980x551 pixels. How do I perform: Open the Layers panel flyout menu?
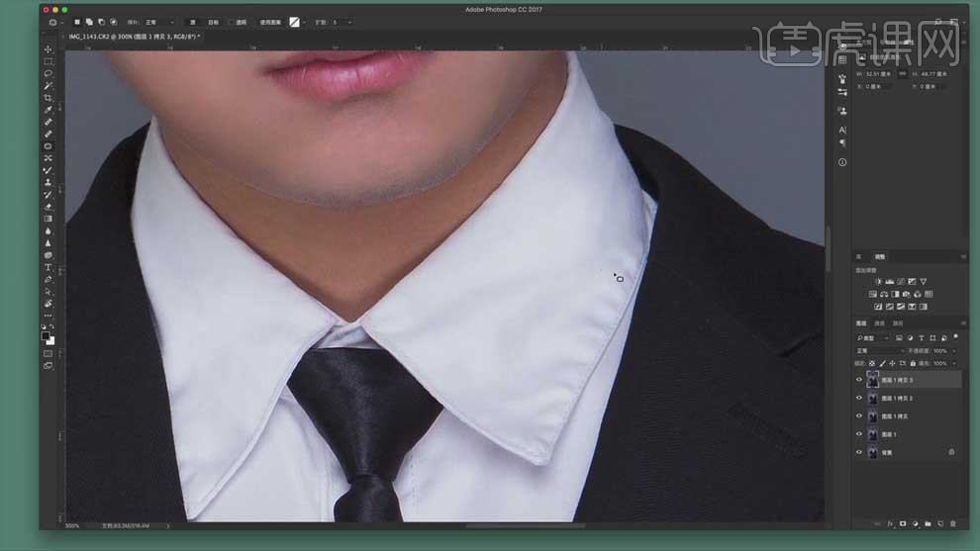pyautogui.click(x=963, y=322)
